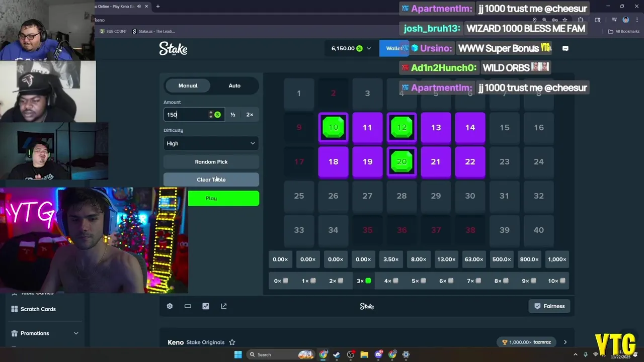Open the Difficulty High dropdown
Viewport: 644px width, 362px height.
pos(211,143)
